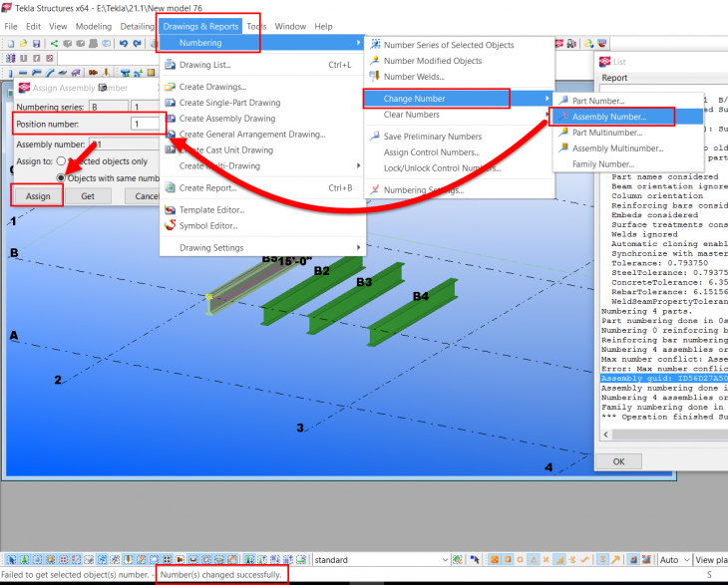Screen dimensions: 728x585
Task: Click the Number Series of Selected Objects icon
Action: [x=375, y=45]
